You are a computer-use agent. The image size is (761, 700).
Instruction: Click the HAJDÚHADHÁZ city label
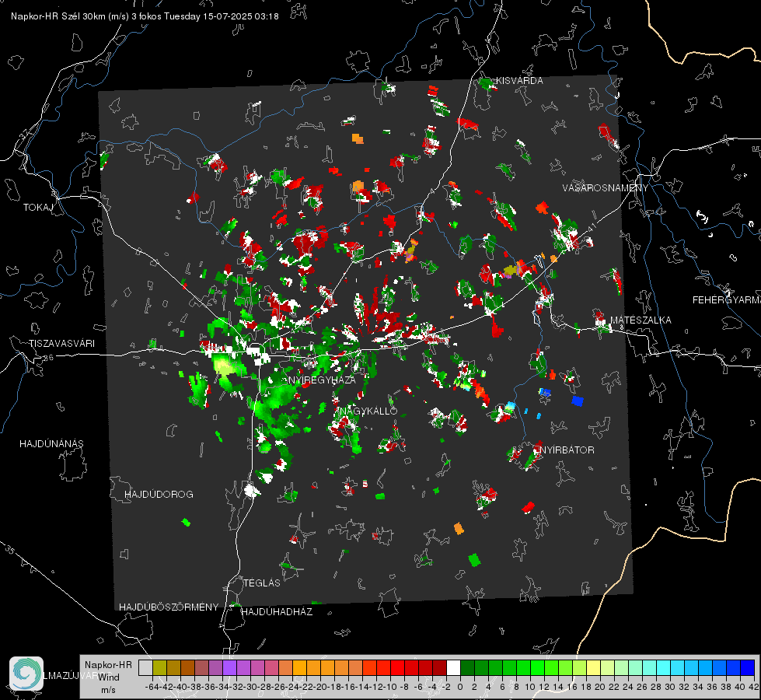pos(277,611)
